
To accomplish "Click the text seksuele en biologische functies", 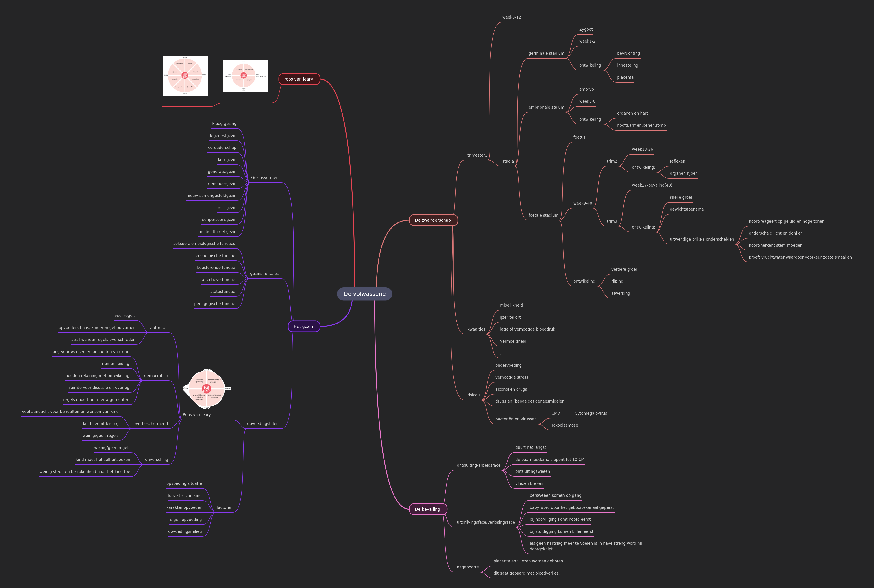I will click(204, 244).
